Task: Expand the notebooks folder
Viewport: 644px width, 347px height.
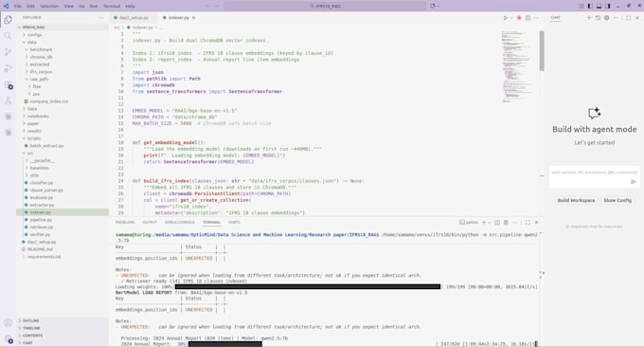Action: pyautogui.click(x=38, y=116)
